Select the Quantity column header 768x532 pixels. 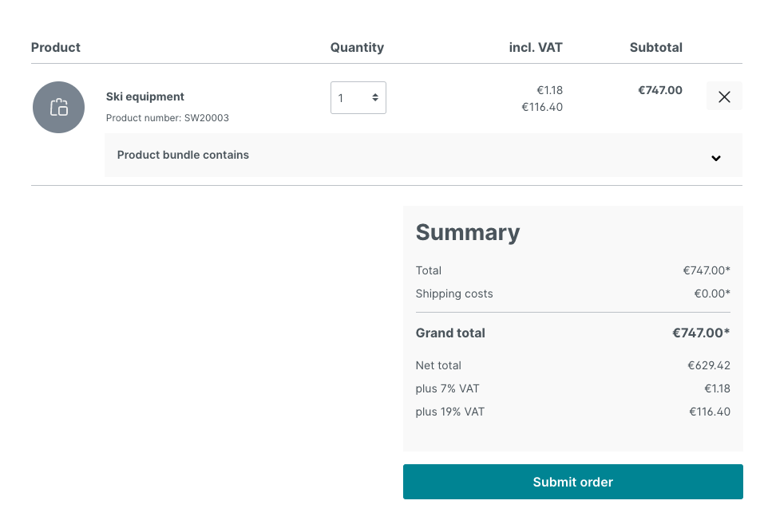[x=357, y=48]
